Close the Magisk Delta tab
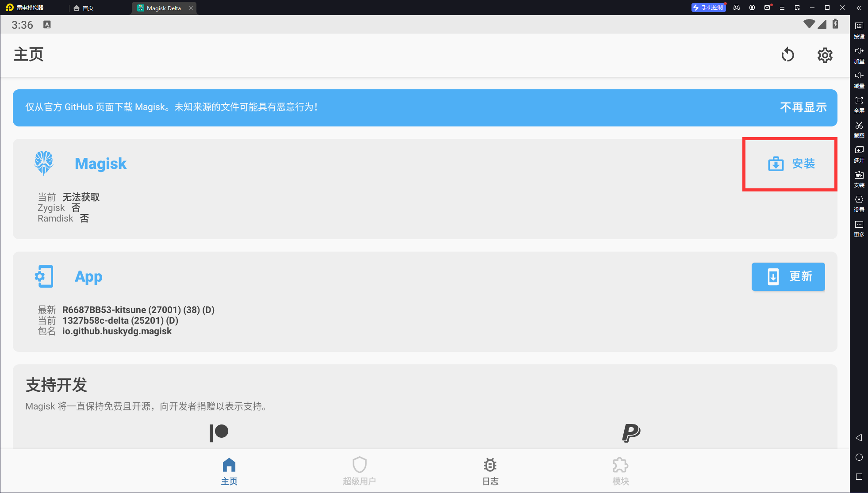 191,8
